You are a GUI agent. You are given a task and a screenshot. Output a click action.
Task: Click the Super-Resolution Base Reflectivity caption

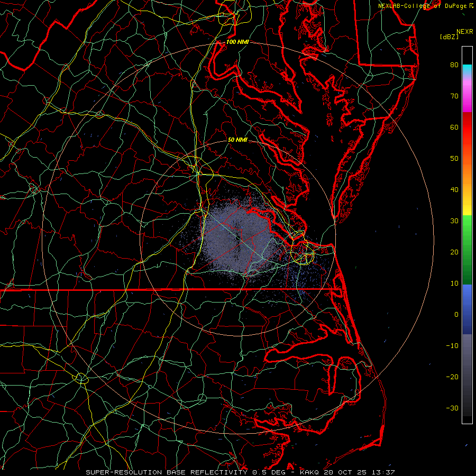(x=166, y=472)
